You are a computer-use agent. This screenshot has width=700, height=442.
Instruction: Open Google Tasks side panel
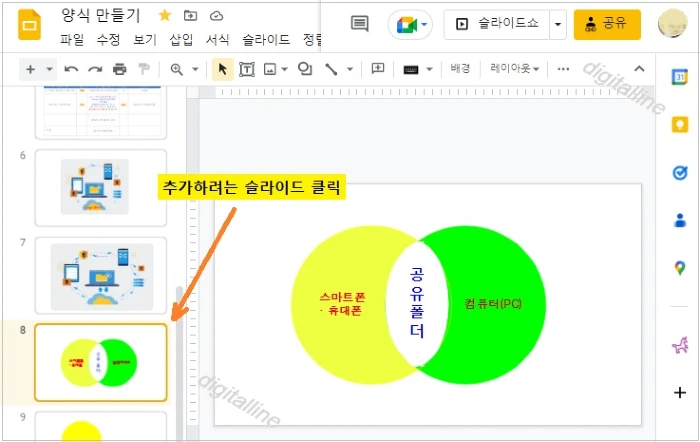coord(680,172)
